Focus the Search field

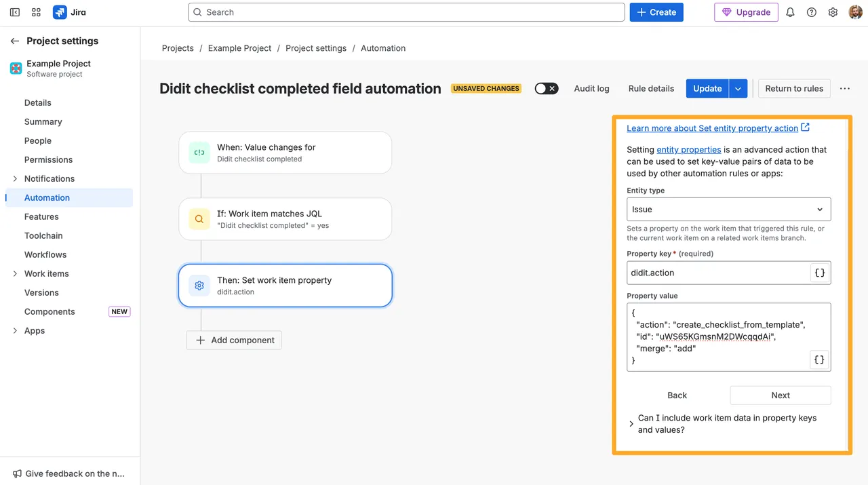[406, 12]
